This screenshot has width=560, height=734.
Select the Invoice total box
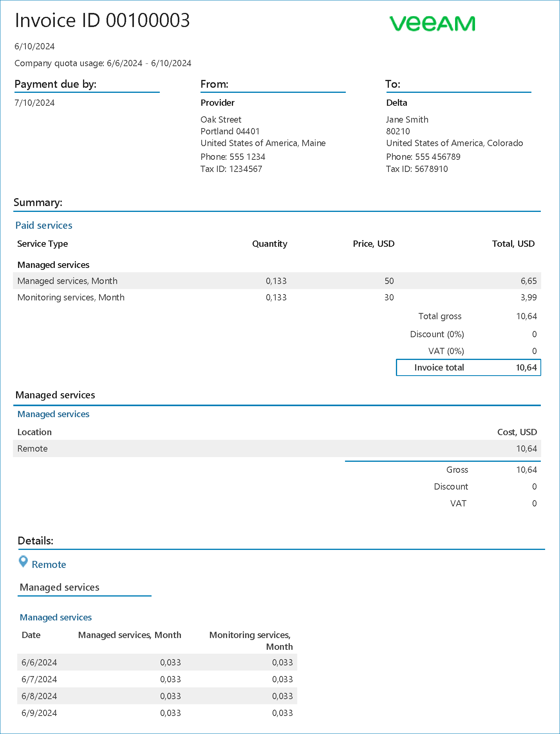(x=468, y=367)
